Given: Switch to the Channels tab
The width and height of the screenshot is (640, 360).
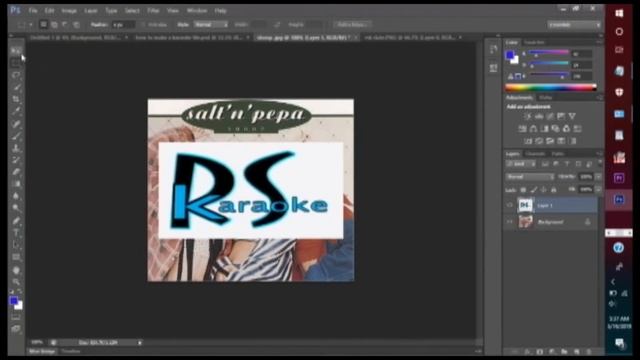Looking at the screenshot, I should pos(535,154).
